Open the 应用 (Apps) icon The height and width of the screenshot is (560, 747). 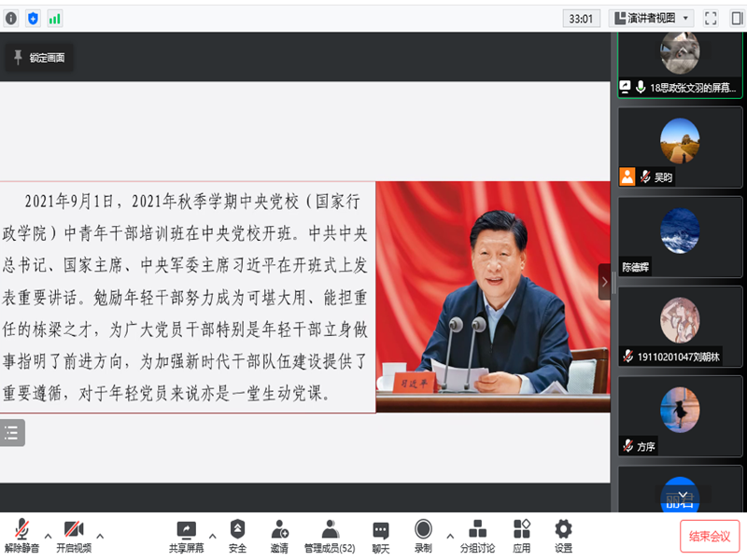pyautogui.click(x=521, y=535)
